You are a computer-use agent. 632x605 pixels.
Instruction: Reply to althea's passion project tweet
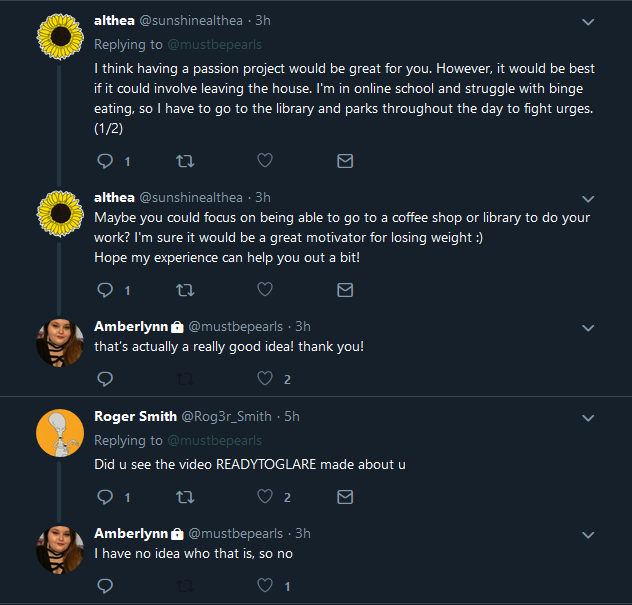point(105,161)
